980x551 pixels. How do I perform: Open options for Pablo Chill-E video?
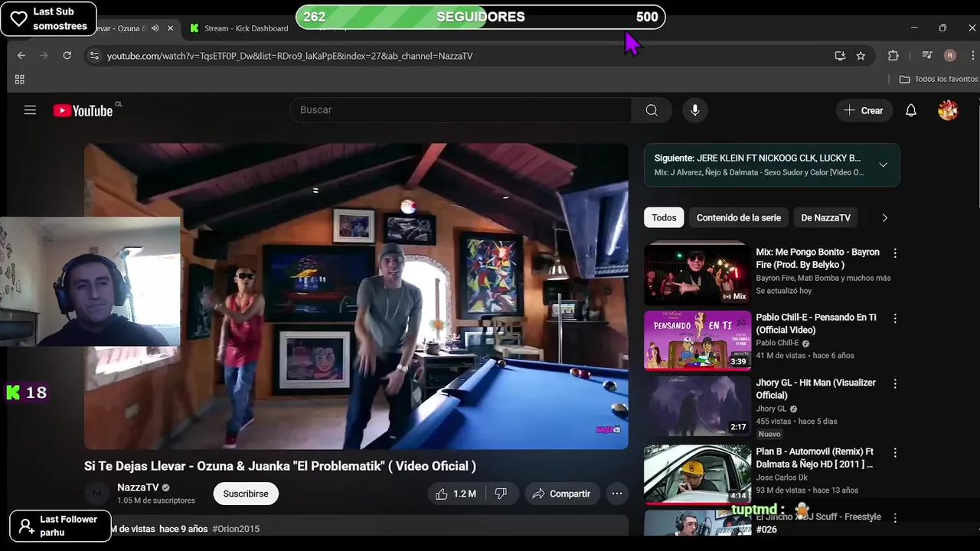click(895, 318)
